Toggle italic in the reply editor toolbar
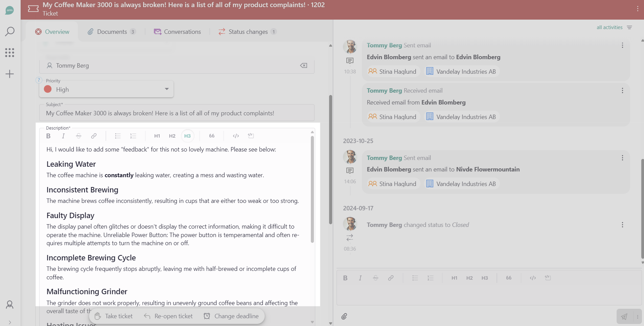The height and width of the screenshot is (326, 644). [x=360, y=278]
